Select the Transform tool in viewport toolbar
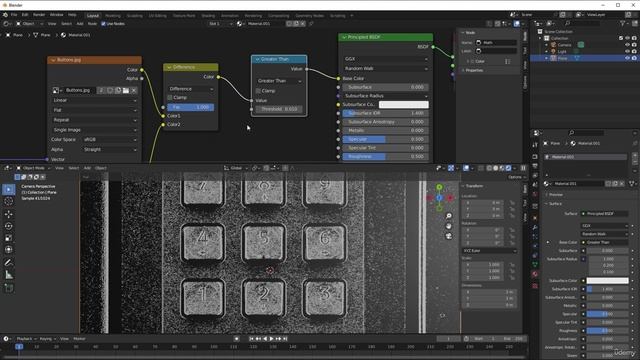This screenshot has width=640, height=360. click(x=9, y=250)
